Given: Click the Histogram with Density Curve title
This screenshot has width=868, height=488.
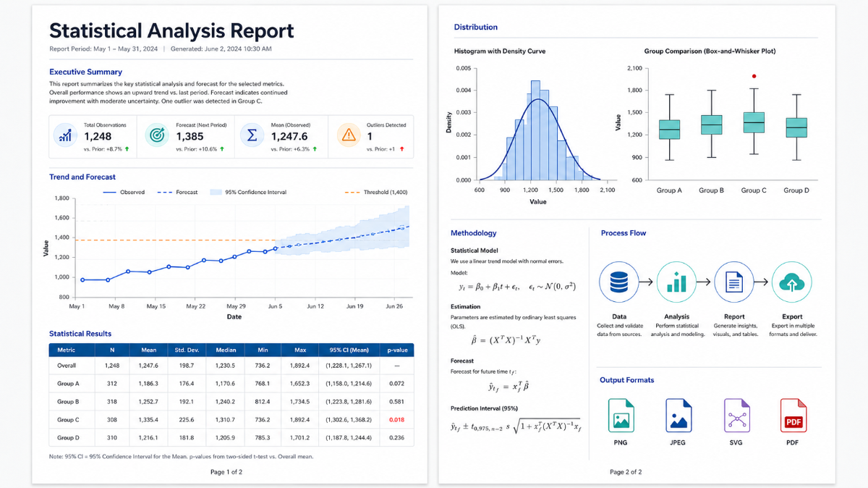Looking at the screenshot, I should [500, 51].
